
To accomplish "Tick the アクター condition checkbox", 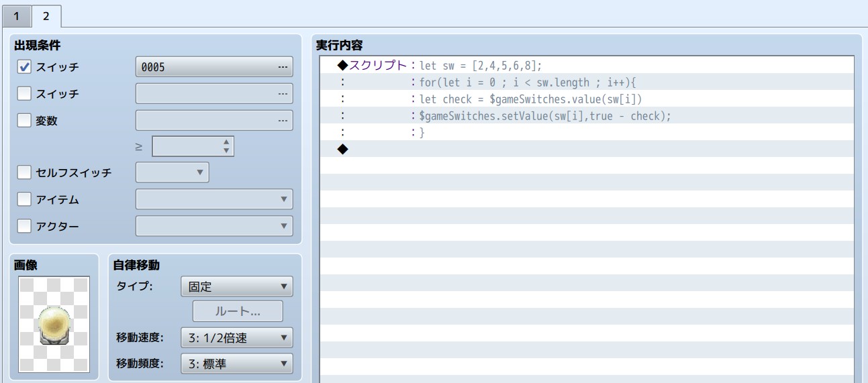I will point(24,225).
